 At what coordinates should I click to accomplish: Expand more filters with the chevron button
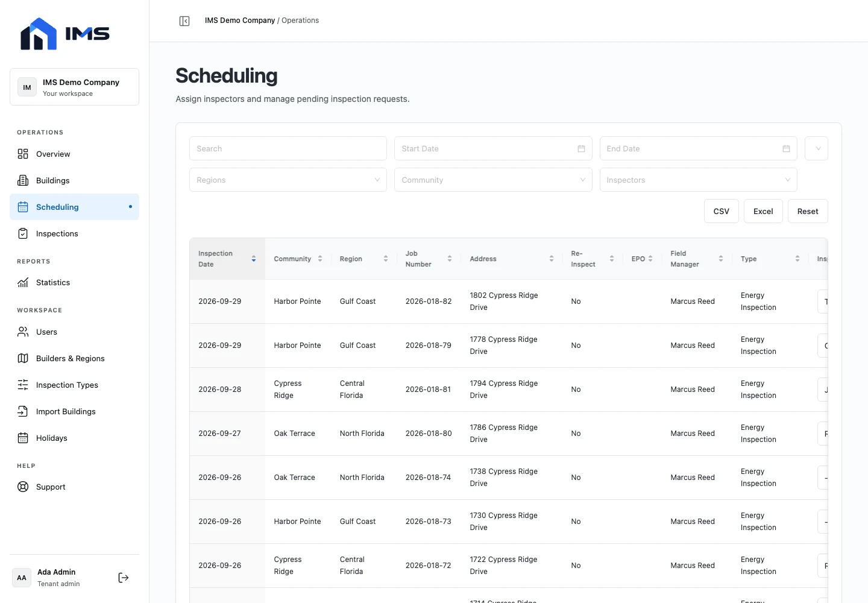point(817,148)
